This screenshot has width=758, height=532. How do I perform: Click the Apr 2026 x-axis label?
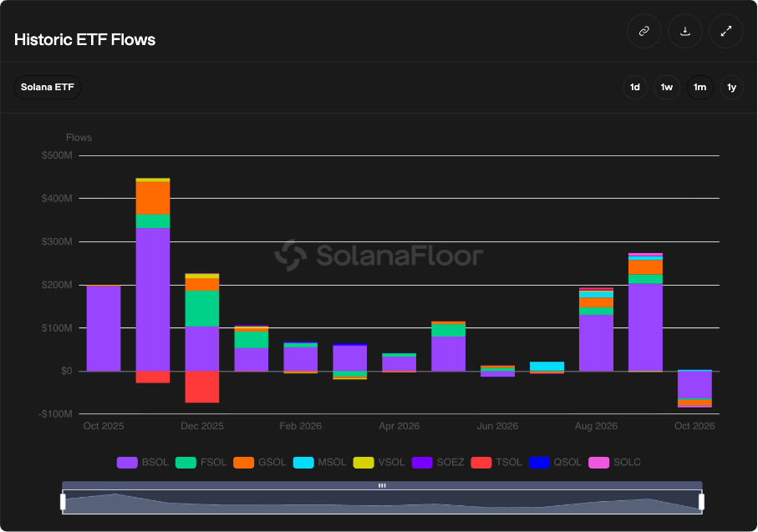(399, 426)
